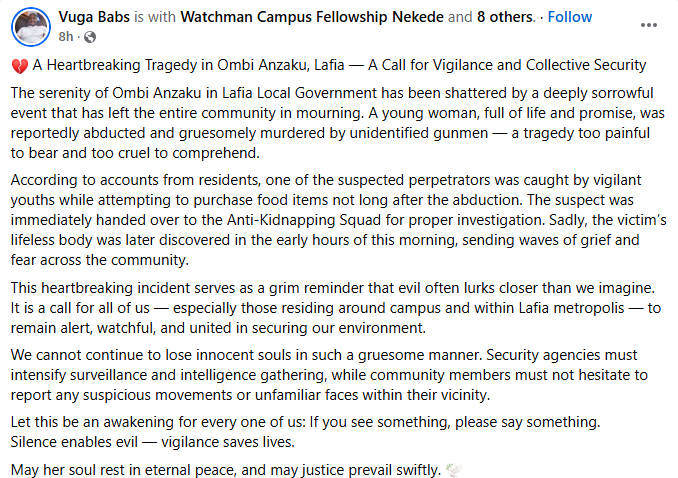The image size is (678, 478).
Task: Open the 8h post timestamp
Action: [67, 37]
